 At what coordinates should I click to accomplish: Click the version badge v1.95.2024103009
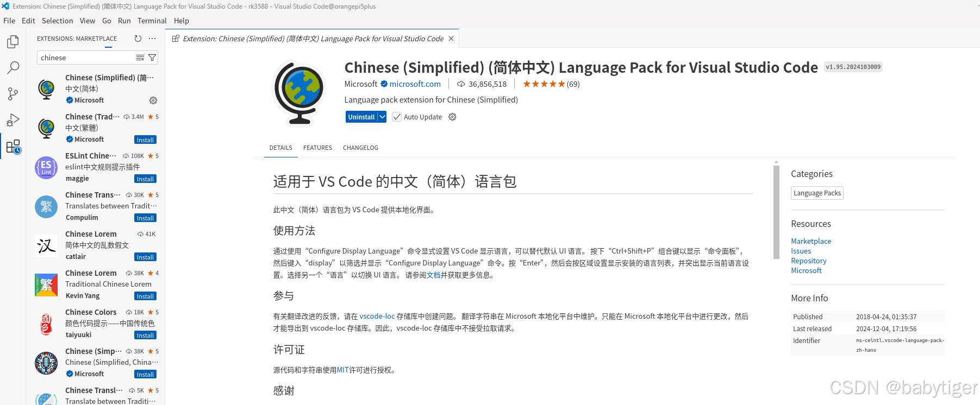point(853,67)
